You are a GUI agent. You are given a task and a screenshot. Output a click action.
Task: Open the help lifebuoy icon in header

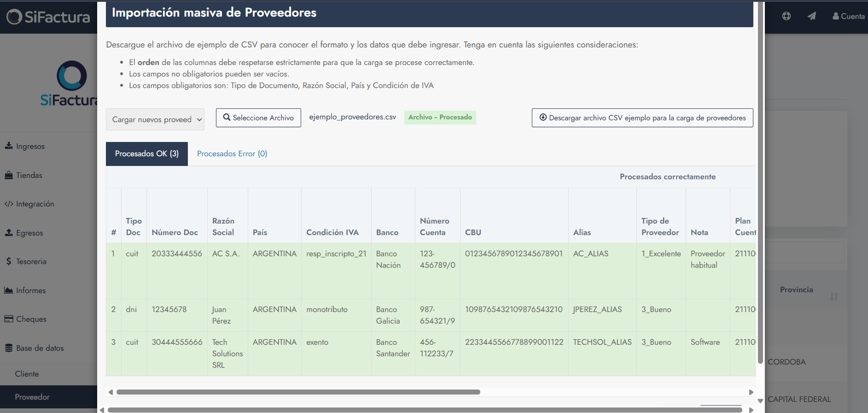[x=786, y=16]
